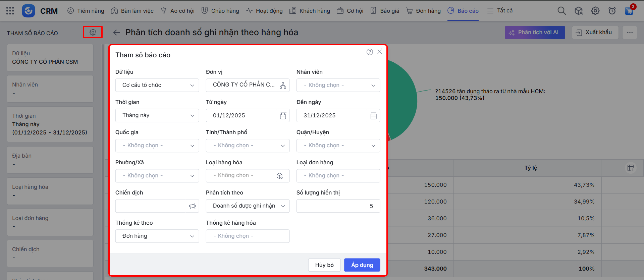Click the organization tree icon in Đơn vị
The height and width of the screenshot is (280, 644).
pos(283,85)
